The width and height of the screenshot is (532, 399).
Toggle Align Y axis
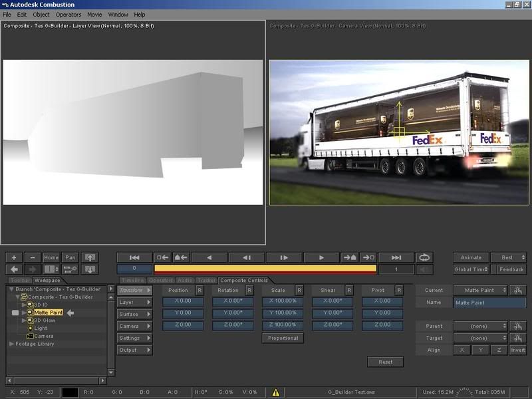[480, 350]
